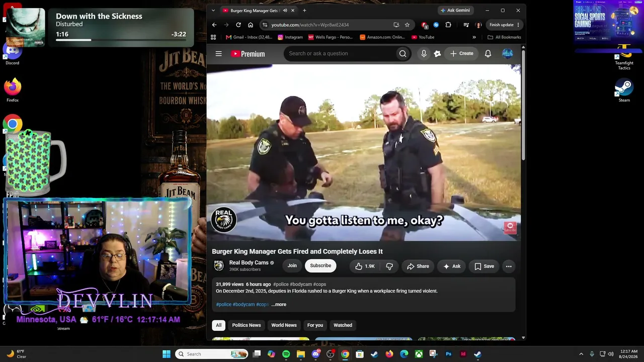The image size is (644, 362).
Task: Open the Chrome Finish update menu
Action: [505, 25]
